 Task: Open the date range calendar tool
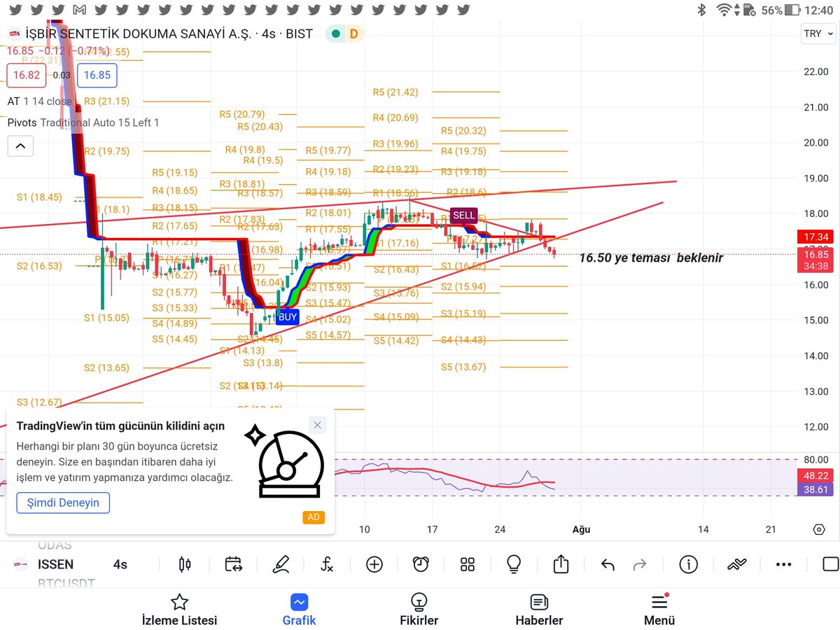233,564
